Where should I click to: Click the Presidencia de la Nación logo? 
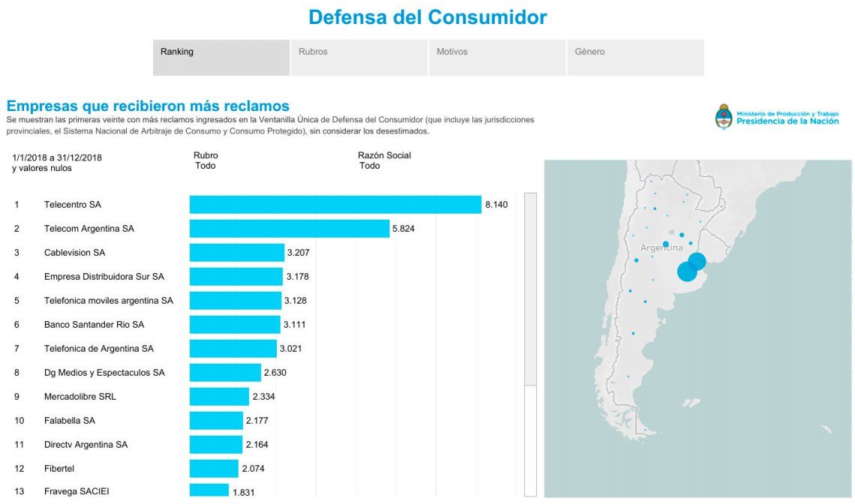776,117
